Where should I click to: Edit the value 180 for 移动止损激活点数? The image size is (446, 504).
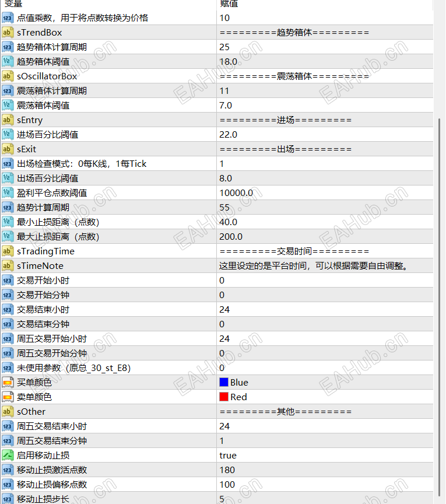(227, 470)
